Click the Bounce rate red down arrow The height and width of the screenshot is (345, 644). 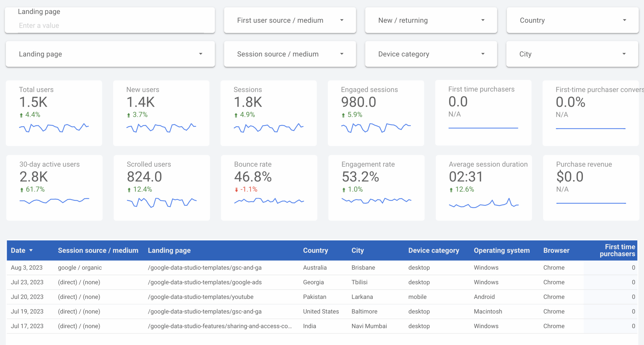click(236, 190)
